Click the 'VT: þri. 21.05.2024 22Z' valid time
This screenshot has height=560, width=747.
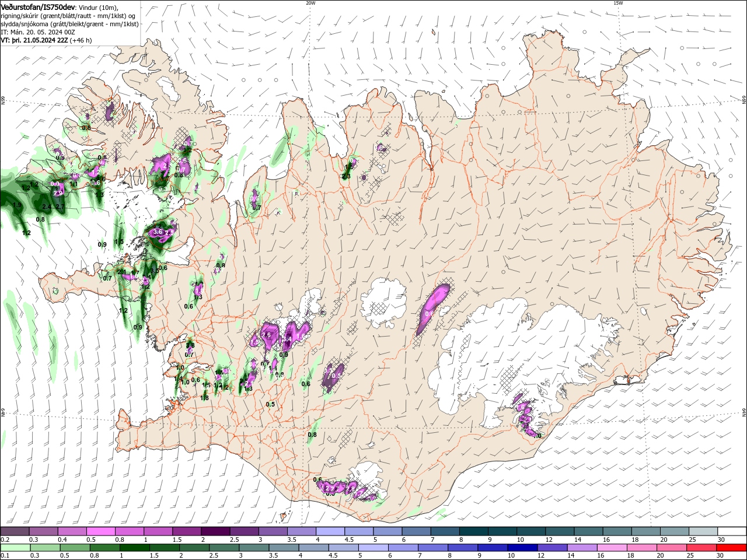(34, 41)
